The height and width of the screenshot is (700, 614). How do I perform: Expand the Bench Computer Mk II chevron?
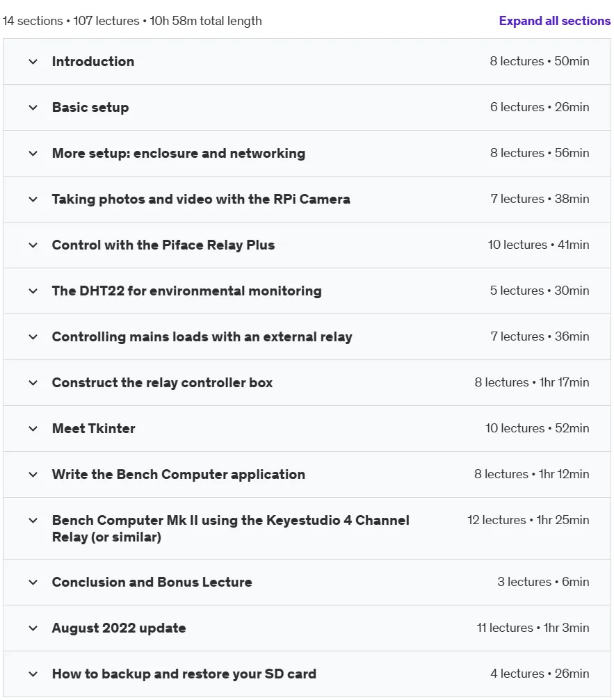coord(33,521)
